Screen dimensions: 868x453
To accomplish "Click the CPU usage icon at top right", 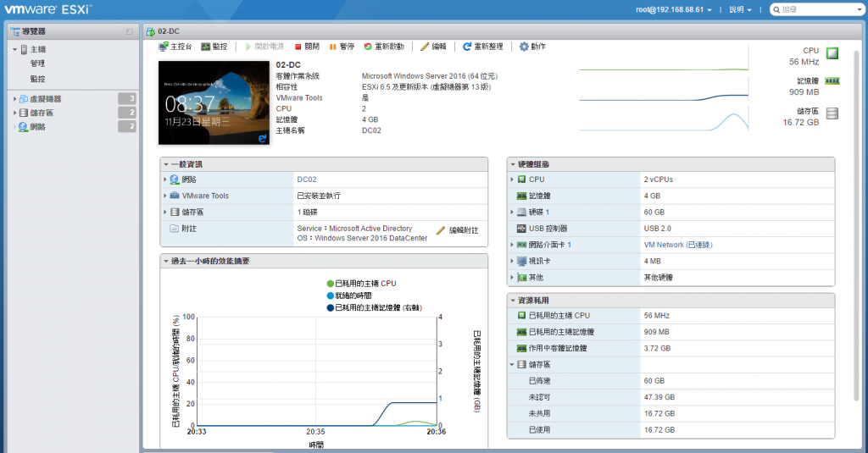I will [832, 53].
